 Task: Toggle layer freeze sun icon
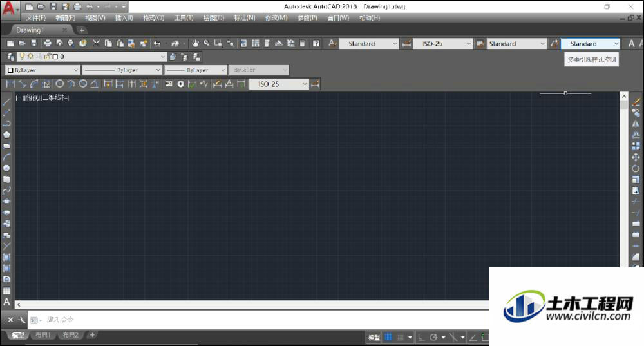click(x=30, y=56)
